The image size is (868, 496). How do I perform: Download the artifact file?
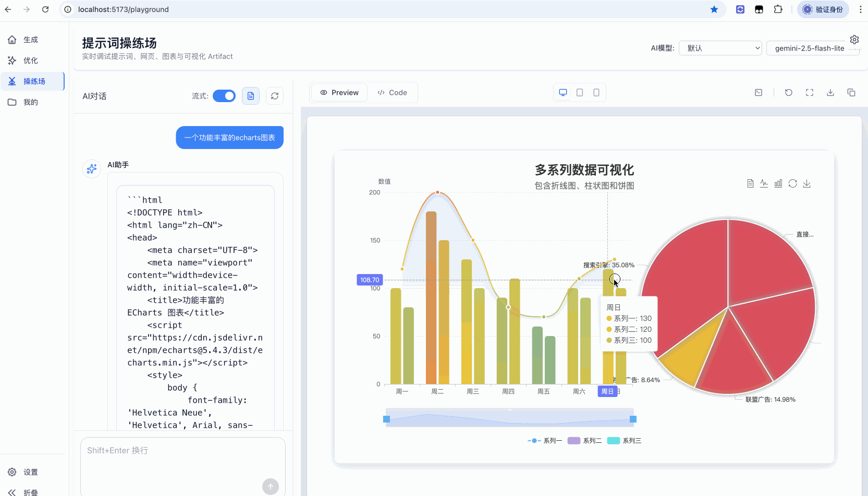(x=830, y=92)
